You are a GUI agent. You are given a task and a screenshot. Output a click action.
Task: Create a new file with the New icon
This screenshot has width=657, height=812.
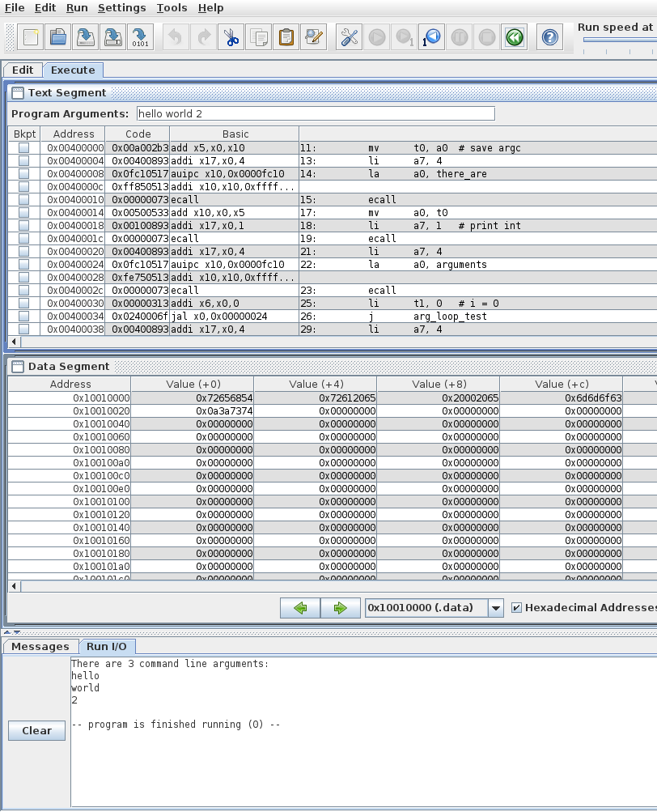pos(31,37)
